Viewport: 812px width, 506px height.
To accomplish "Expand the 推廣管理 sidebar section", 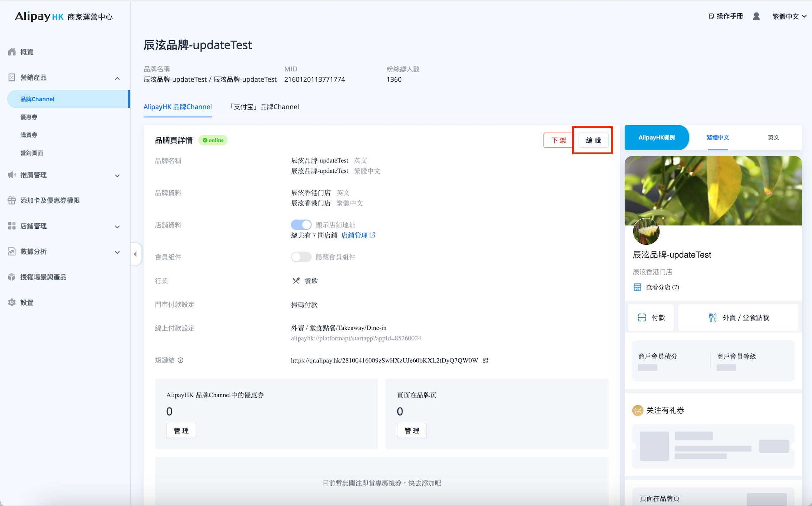I will click(117, 175).
